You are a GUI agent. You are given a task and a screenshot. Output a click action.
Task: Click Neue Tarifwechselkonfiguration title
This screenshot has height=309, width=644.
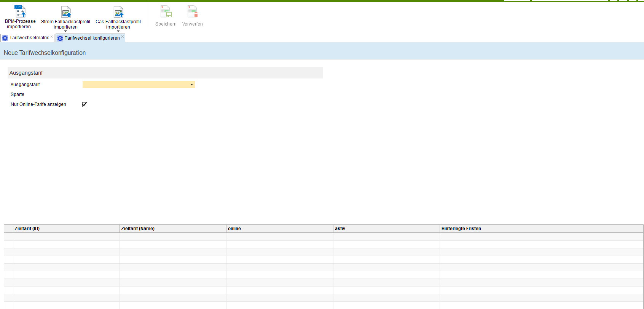tap(45, 53)
